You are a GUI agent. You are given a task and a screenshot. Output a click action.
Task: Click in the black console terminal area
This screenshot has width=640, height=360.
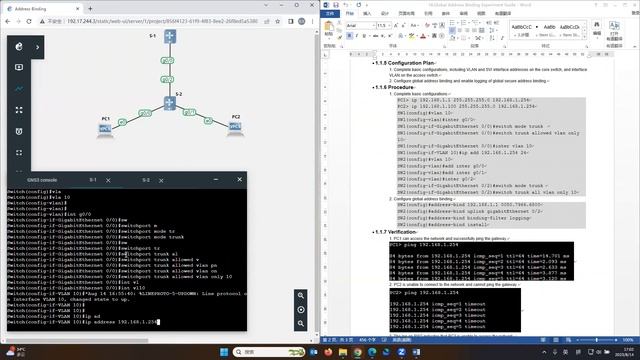[127, 260]
